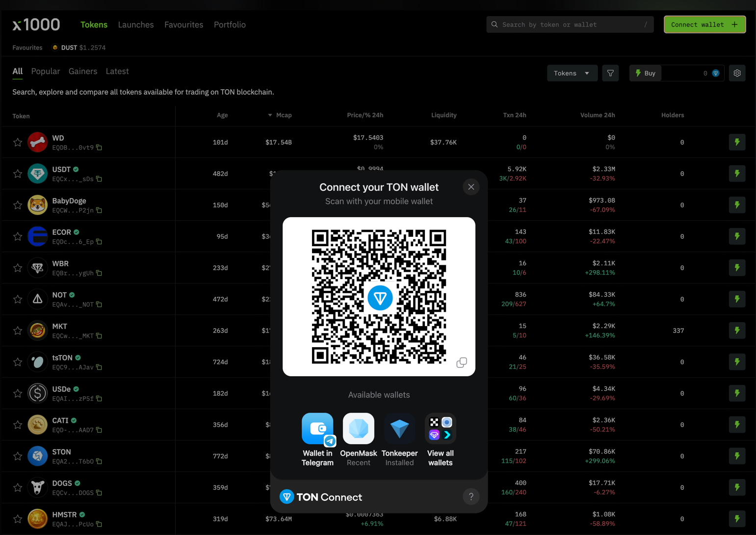This screenshot has height=535, width=756.
Task: Quick buy WD with the lightning button
Action: coord(737,142)
